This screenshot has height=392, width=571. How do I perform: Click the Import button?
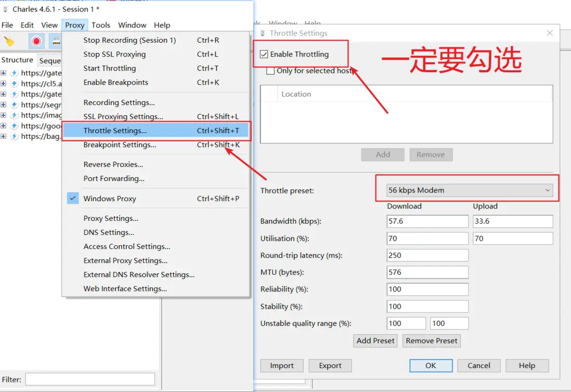(x=282, y=365)
